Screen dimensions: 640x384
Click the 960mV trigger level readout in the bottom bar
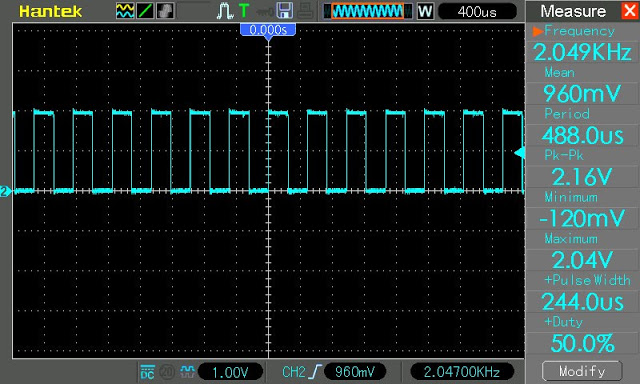coord(355,372)
